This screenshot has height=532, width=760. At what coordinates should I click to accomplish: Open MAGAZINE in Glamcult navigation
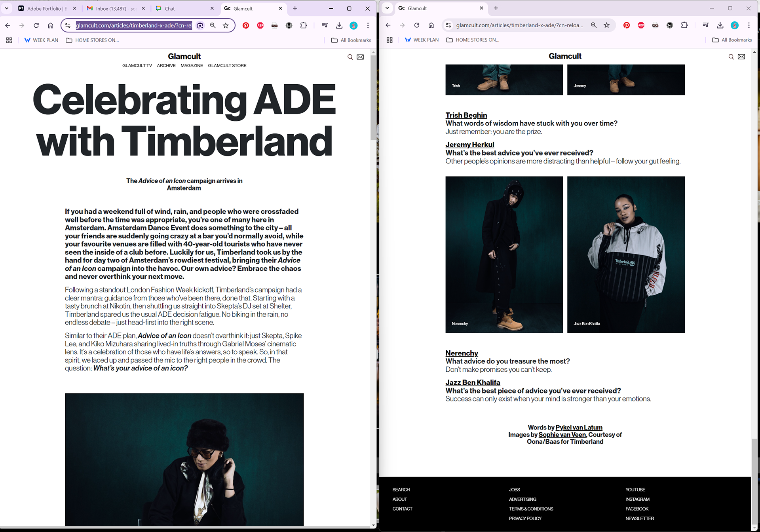pos(192,66)
